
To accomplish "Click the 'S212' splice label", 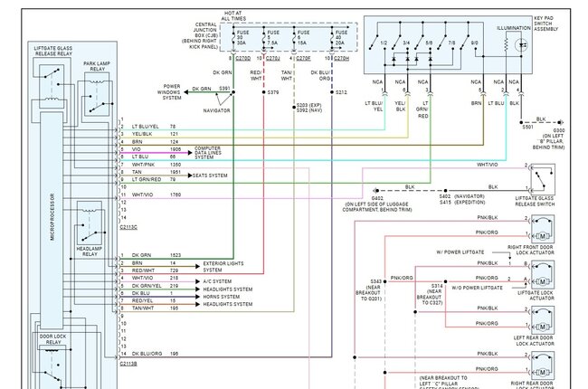I will (341, 92).
